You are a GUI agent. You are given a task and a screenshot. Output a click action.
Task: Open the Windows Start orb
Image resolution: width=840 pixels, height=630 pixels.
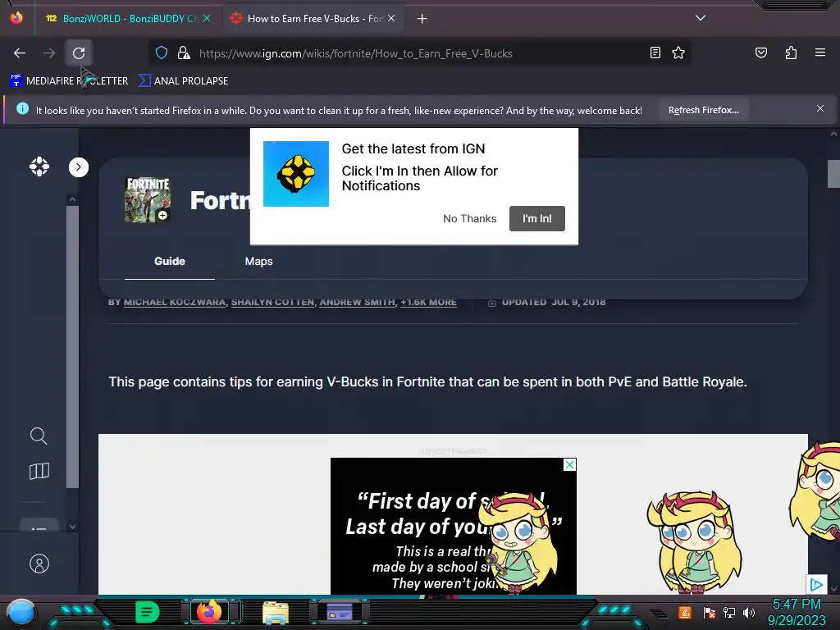[x=21, y=613]
